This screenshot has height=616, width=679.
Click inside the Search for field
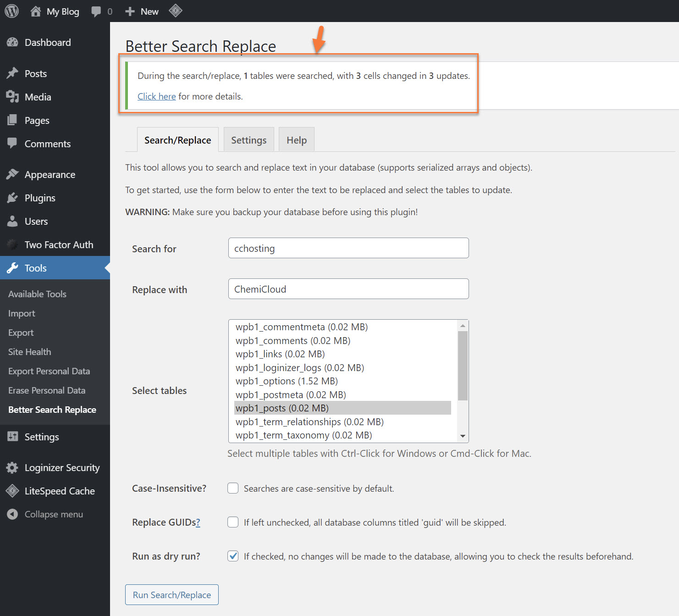tap(348, 248)
